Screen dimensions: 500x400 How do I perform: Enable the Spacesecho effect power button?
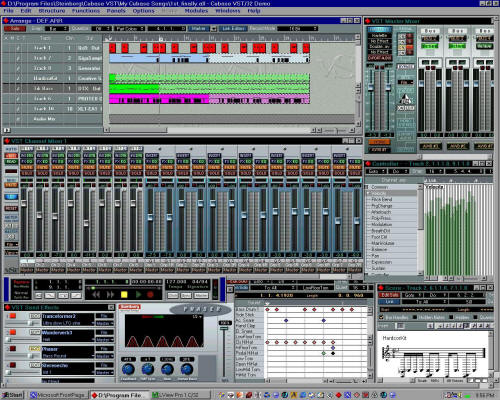point(13,365)
